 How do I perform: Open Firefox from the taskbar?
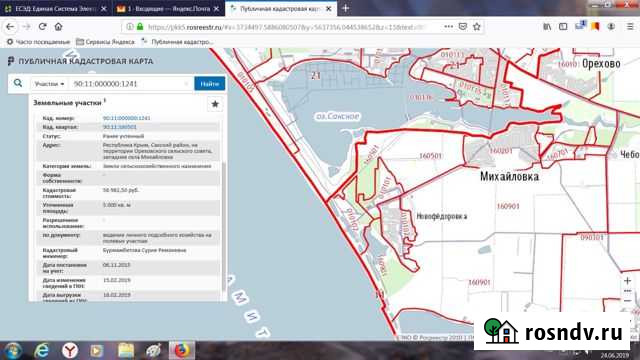click(182, 350)
